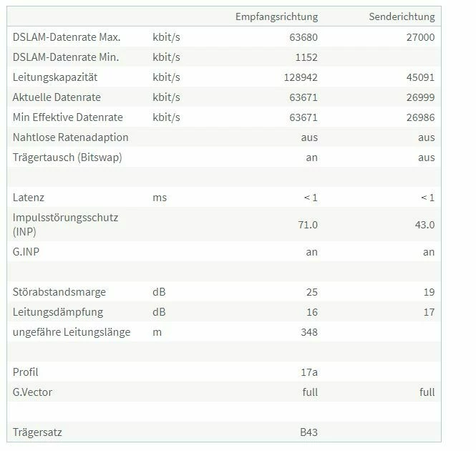
Task: Select the DSLAM-Datenrate Min. row label
Action: 66,57
